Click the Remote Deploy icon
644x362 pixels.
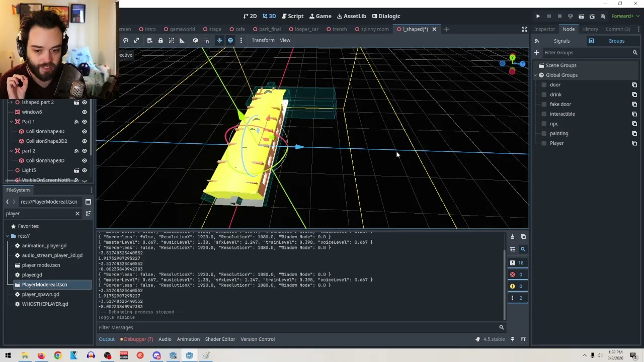(x=570, y=16)
